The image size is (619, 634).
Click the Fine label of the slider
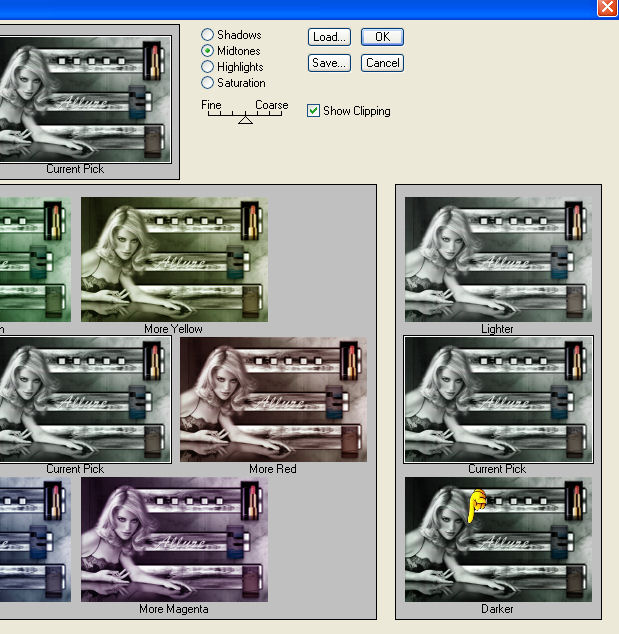pyautogui.click(x=211, y=105)
